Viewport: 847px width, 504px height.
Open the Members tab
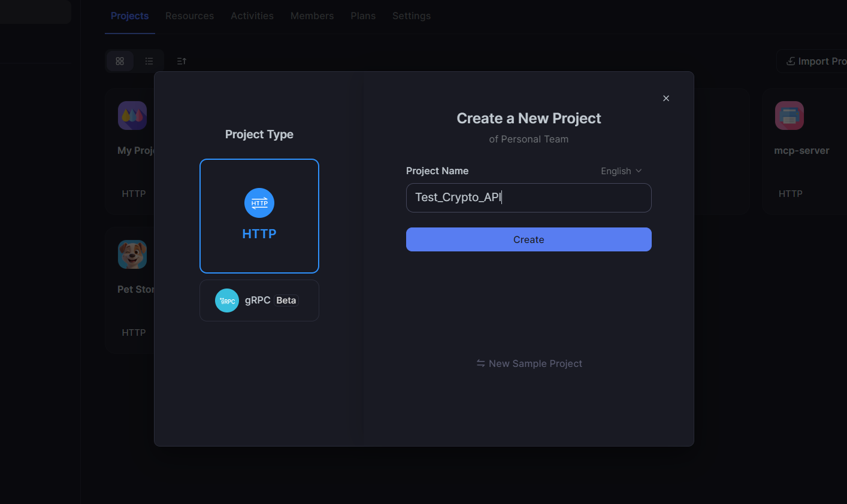(311, 16)
